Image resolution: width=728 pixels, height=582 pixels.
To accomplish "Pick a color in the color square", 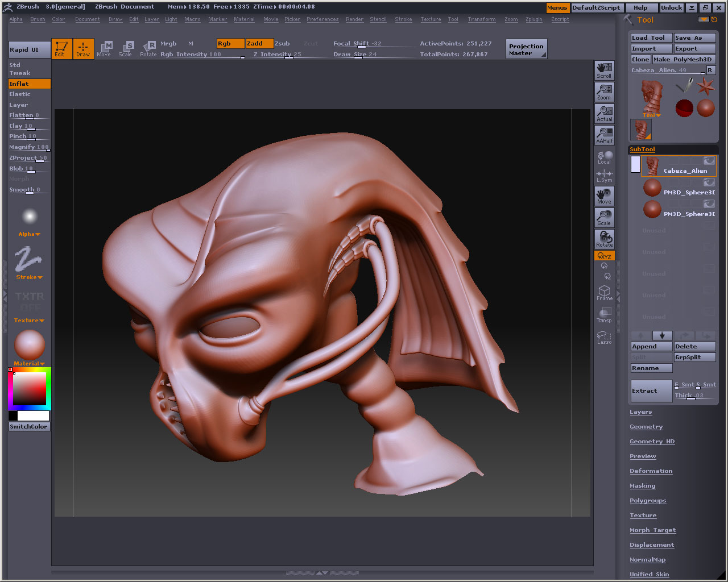I will [30, 389].
